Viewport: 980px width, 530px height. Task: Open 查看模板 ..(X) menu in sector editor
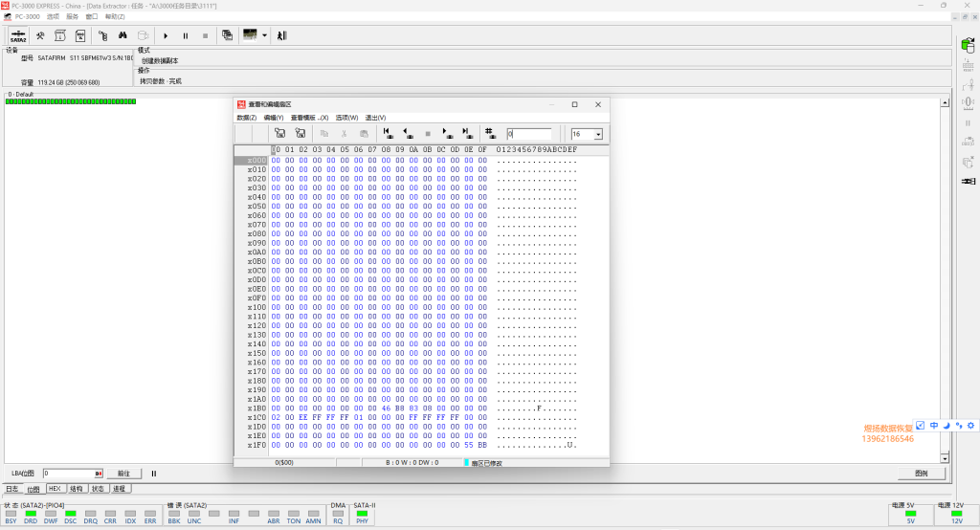tap(309, 118)
